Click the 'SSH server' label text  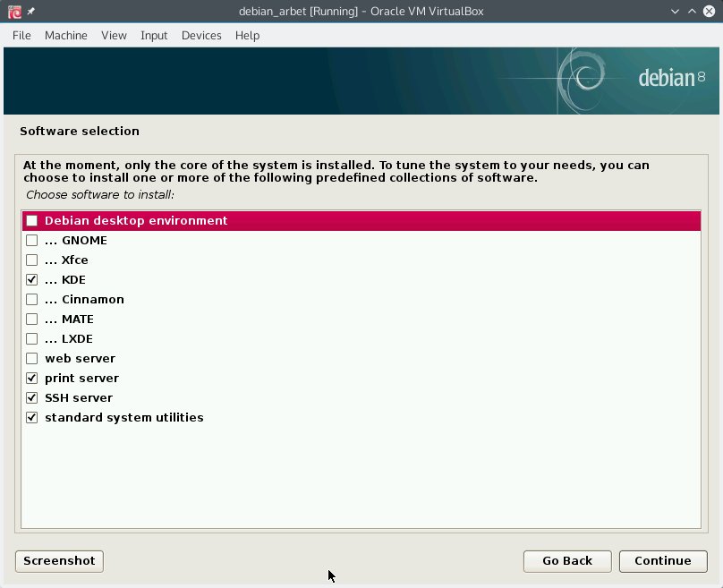[79, 397]
